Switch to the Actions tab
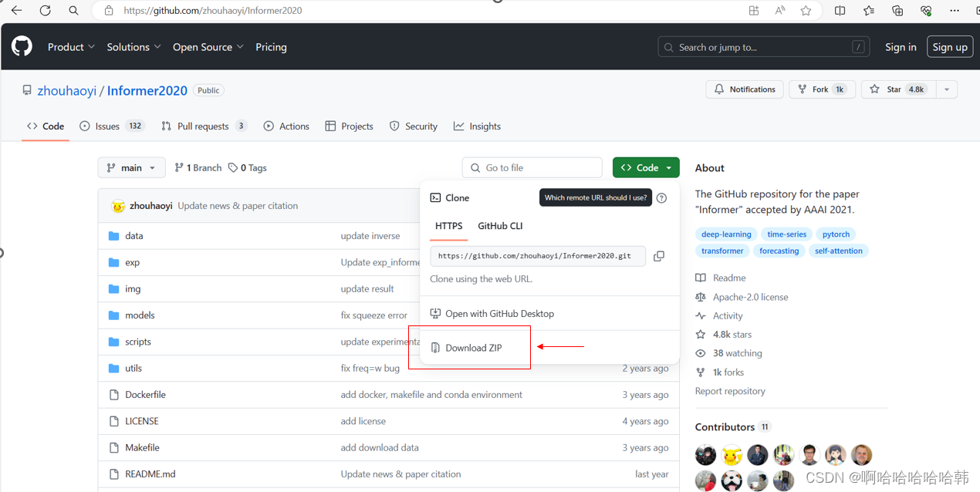This screenshot has width=980, height=492. coord(286,126)
